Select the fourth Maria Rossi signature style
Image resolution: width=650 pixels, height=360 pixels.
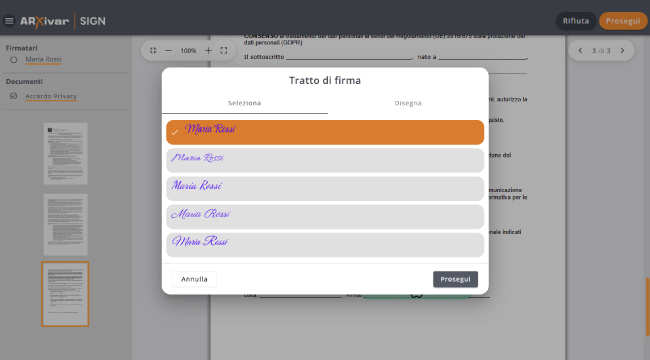[x=325, y=217]
